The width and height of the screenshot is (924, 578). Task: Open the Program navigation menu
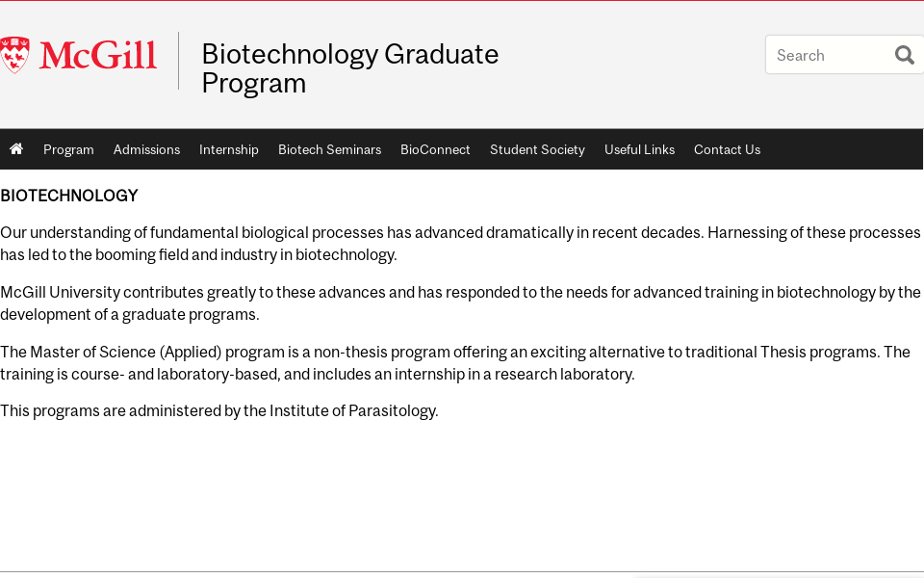pos(68,149)
